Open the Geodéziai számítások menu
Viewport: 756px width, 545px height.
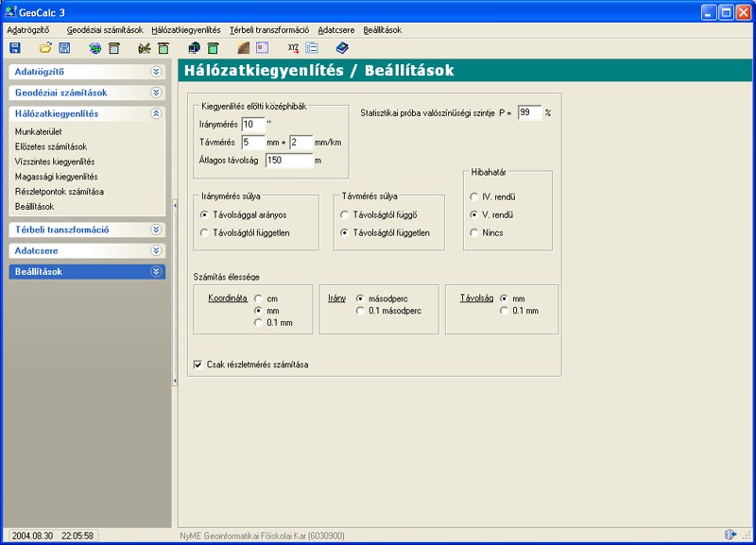click(x=105, y=30)
